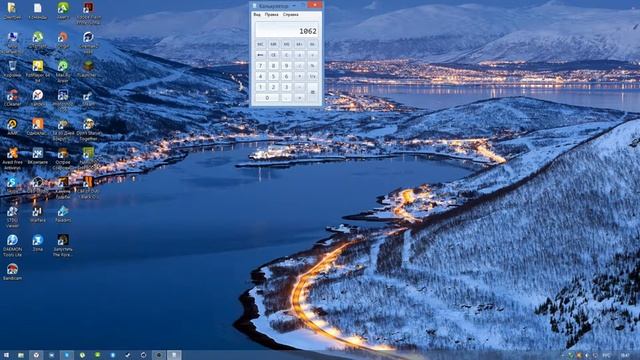Select the FoxPaper desktop shortcut
This screenshot has width=640, height=360.
click(38, 71)
